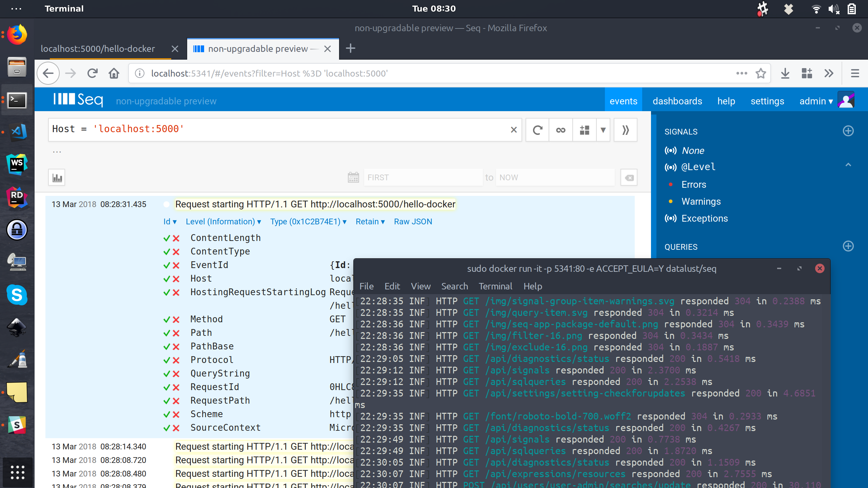Collapse the @Level signal group
868x488 pixels.
[848, 165]
